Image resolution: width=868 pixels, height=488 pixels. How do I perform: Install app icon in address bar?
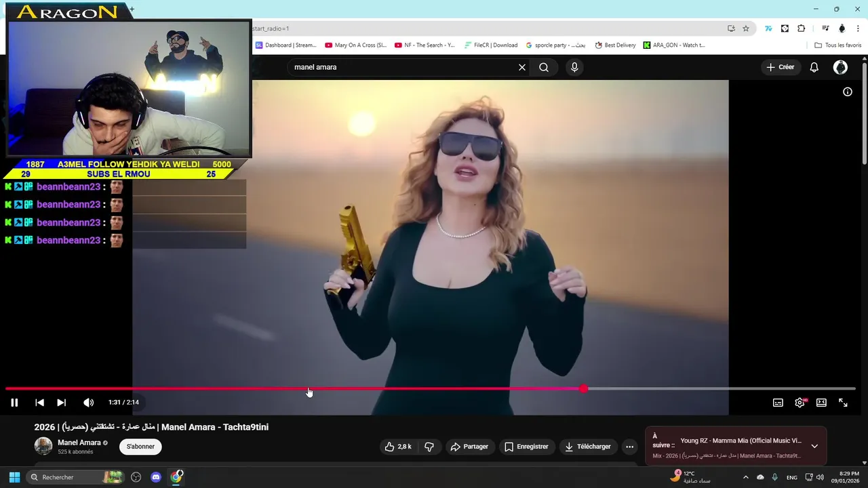click(x=731, y=28)
